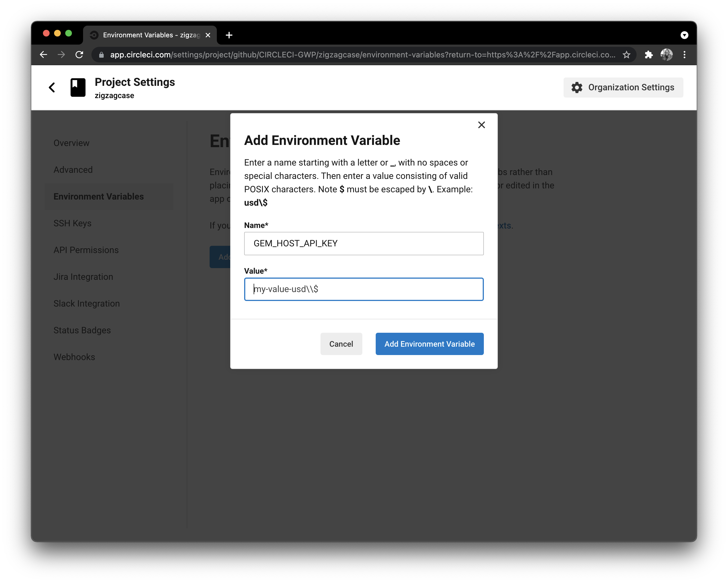Submit with Add Environment Variable button

click(429, 344)
